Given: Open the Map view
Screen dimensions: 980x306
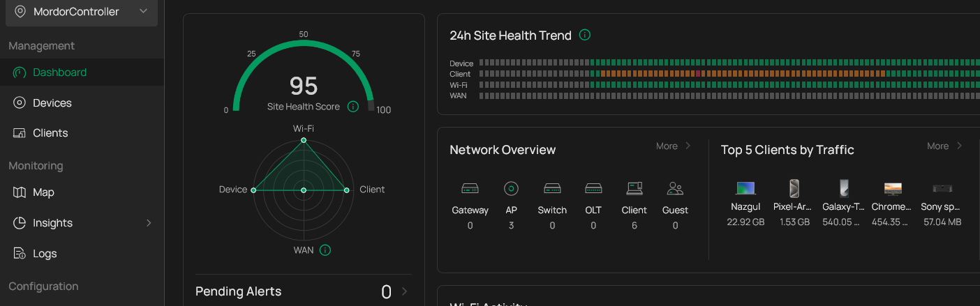Looking at the screenshot, I should click(82, 192).
